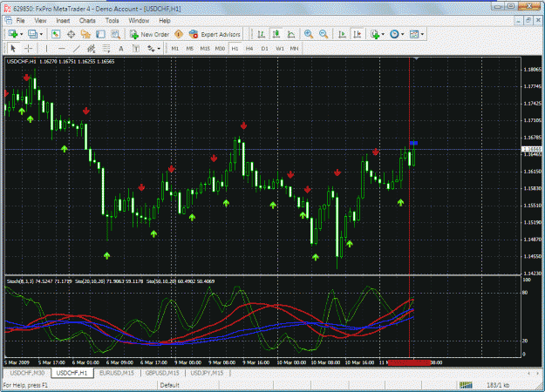Click the chart shift triangle marker
The height and width of the screenshot is (392, 545).
click(x=417, y=58)
